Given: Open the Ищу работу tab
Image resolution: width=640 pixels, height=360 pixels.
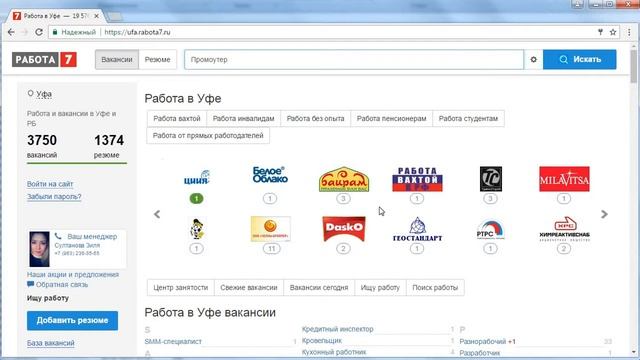Looking at the screenshot, I should pyautogui.click(x=380, y=287).
